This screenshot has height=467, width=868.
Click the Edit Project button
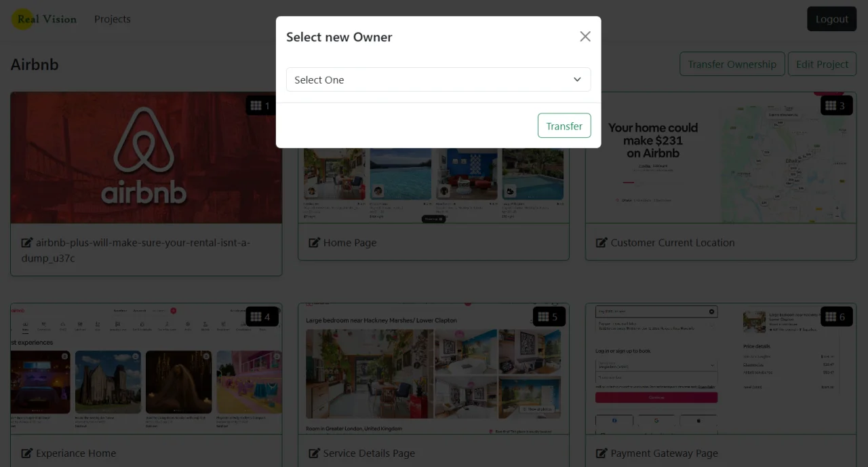[x=822, y=64]
